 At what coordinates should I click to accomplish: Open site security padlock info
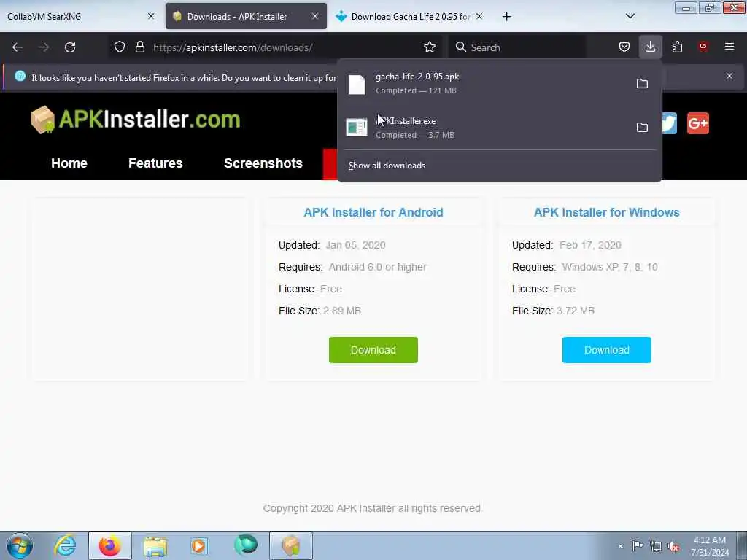tap(139, 47)
